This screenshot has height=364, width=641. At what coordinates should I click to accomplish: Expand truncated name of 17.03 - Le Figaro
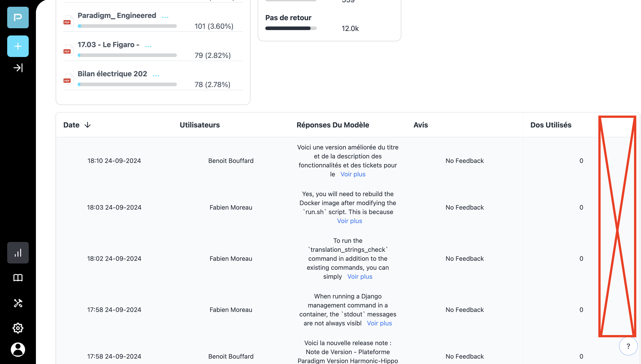coord(148,46)
